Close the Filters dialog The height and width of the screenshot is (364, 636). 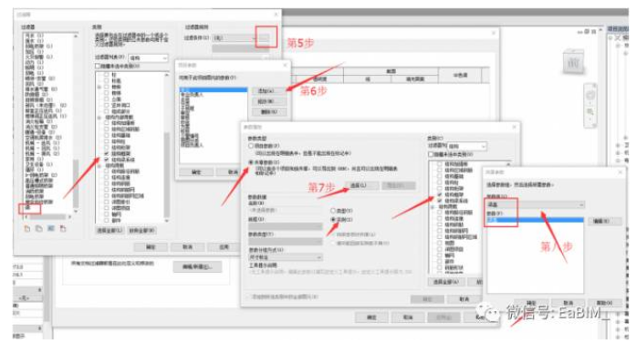(276, 15)
